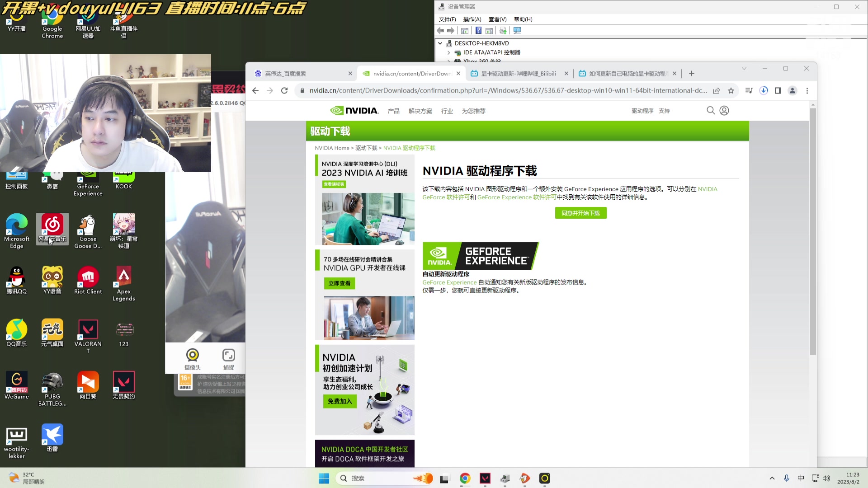868x488 pixels.
Task: Click the 摄像头 camera button
Action: (x=193, y=359)
